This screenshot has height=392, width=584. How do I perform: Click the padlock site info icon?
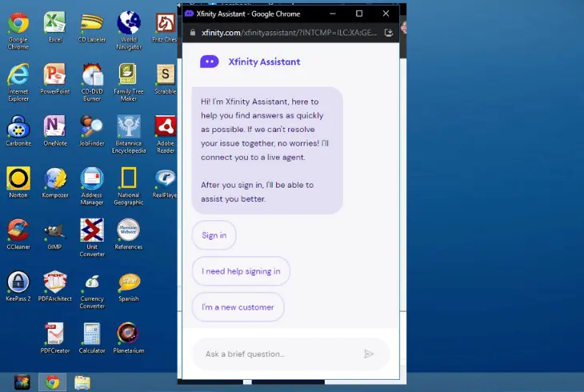coord(193,33)
